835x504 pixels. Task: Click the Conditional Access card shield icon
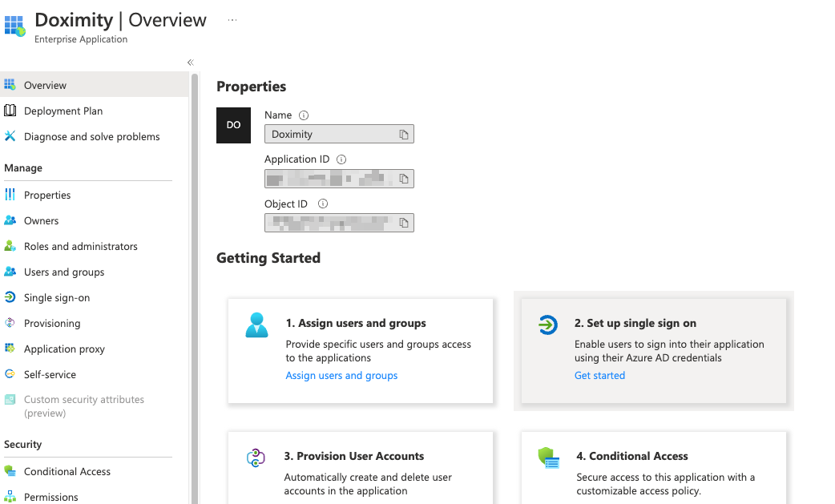(x=548, y=458)
